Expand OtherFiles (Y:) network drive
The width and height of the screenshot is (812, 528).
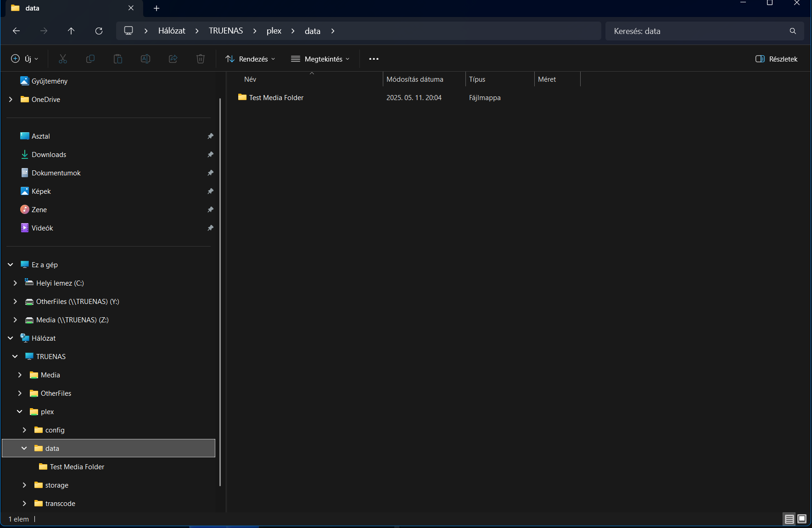coord(15,301)
